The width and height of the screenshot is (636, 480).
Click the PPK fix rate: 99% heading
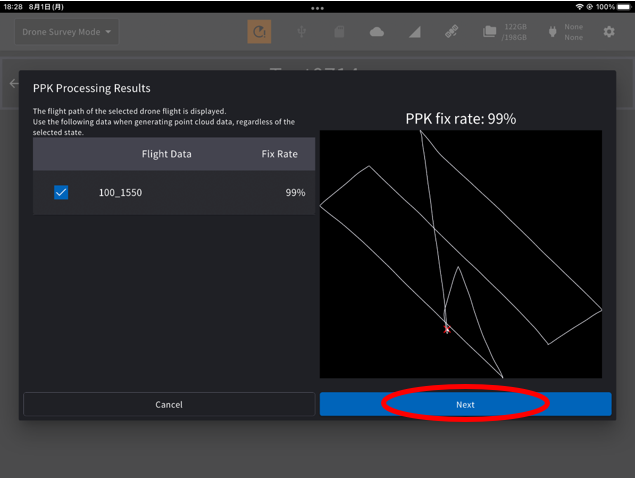coord(461,119)
